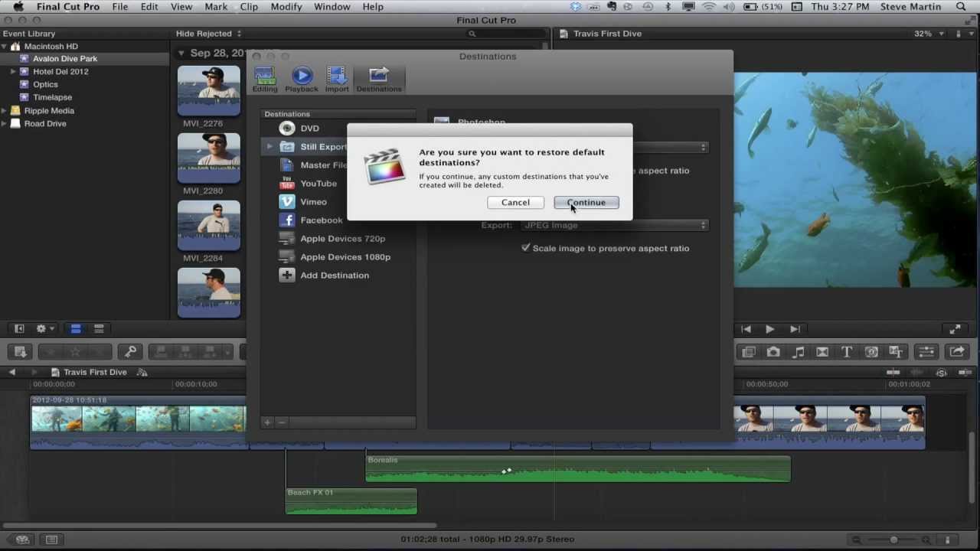The width and height of the screenshot is (980, 551).
Task: Jump to previous edit in viewer
Action: coord(746,329)
